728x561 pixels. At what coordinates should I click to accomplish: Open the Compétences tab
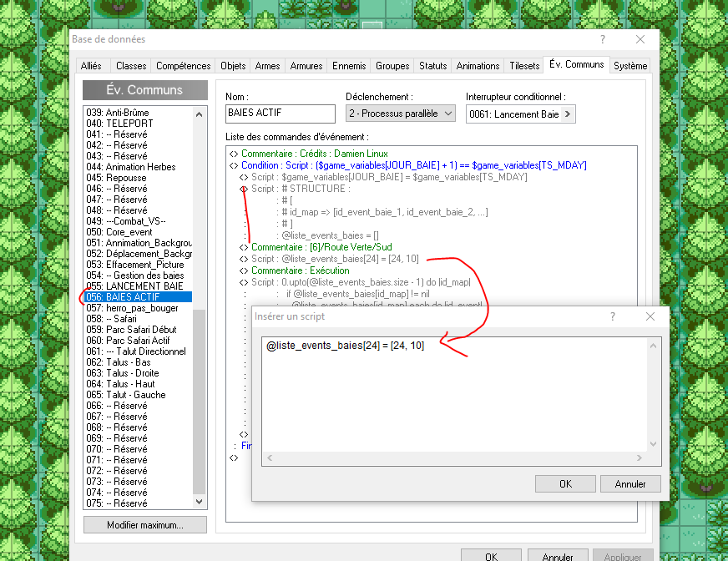click(183, 66)
